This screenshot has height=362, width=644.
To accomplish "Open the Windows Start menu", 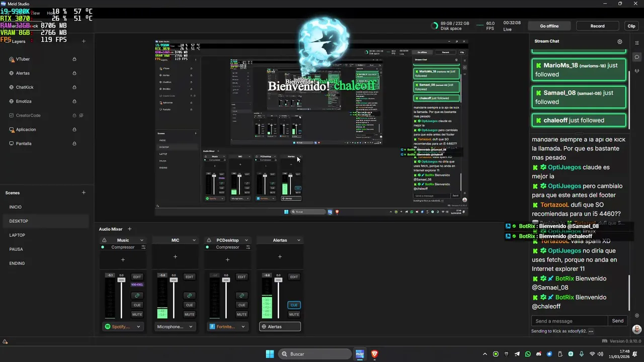I will click(270, 354).
